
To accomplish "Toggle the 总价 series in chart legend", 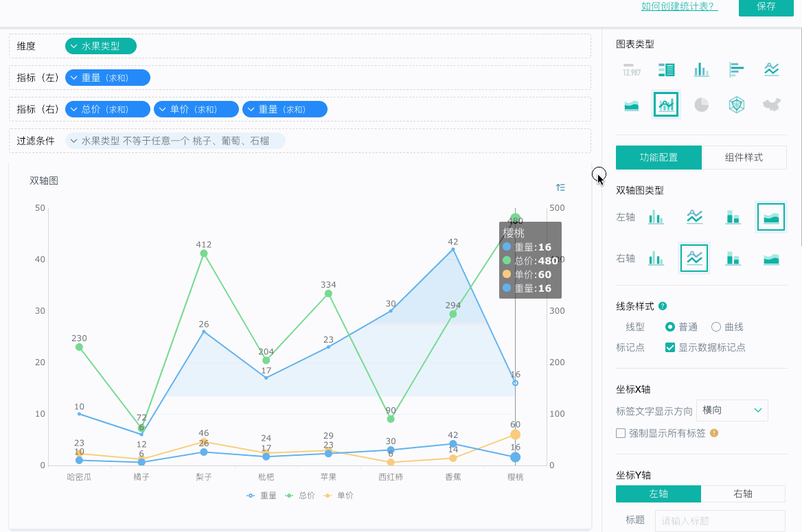I will (299, 495).
